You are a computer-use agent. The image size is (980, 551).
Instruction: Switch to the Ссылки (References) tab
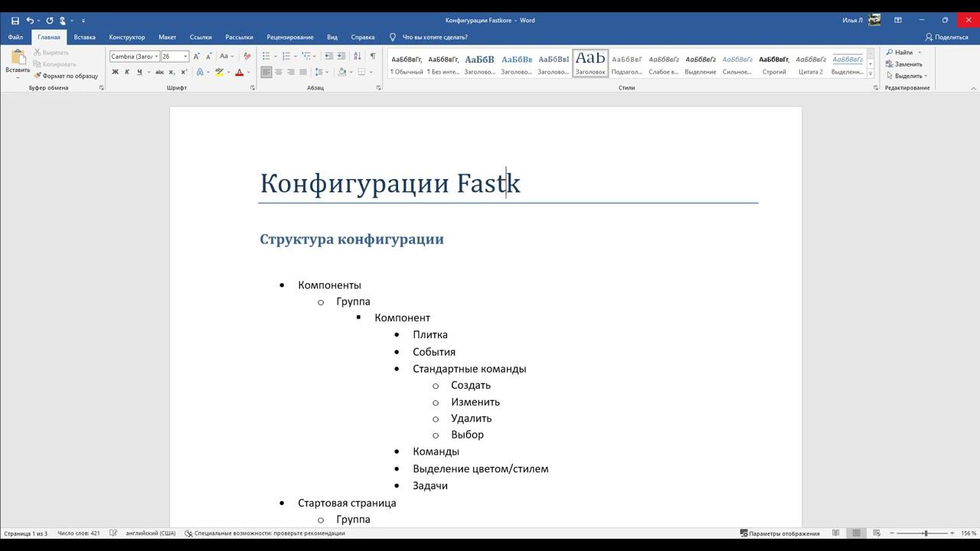tap(201, 37)
